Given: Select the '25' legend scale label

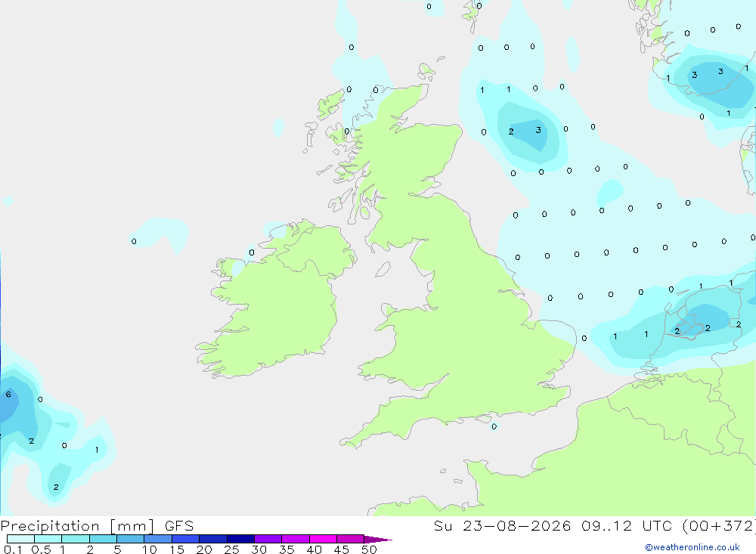Looking at the screenshot, I should tap(231, 549).
